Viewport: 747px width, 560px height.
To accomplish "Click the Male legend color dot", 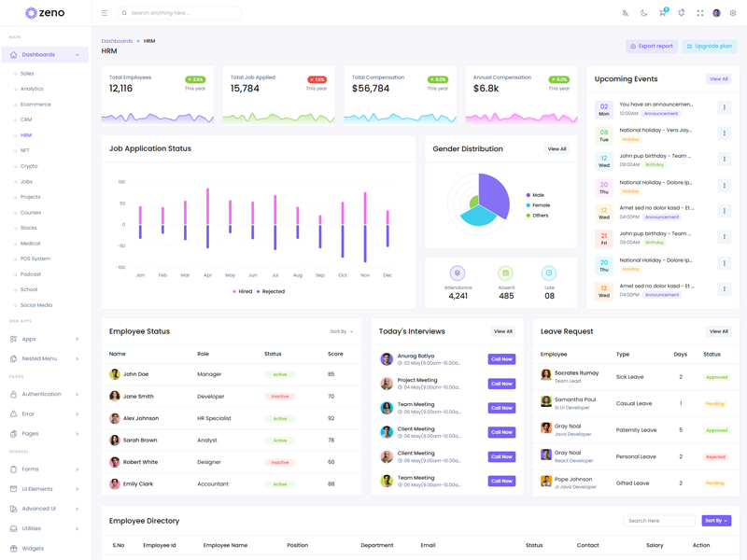I will coord(529,195).
